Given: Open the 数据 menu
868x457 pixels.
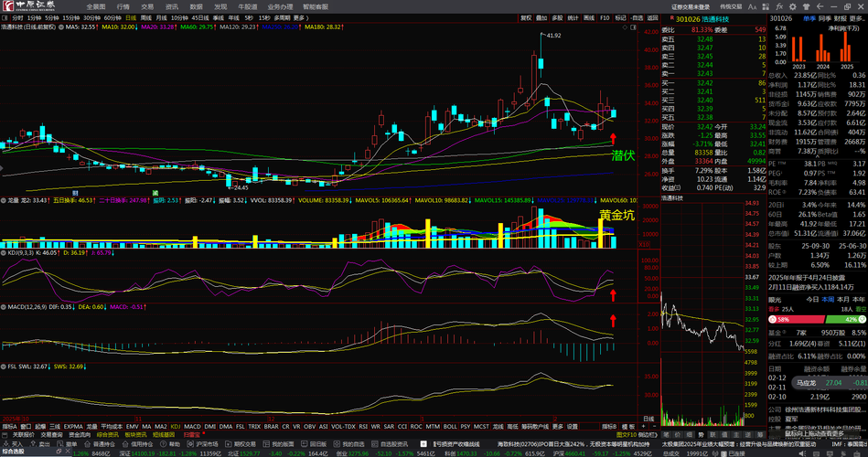Looking at the screenshot, I should (x=196, y=6).
